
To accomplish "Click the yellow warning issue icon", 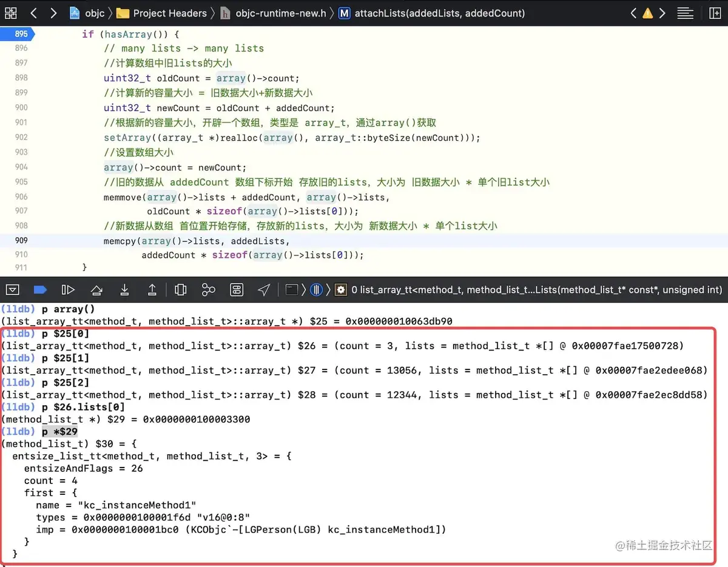I will [648, 13].
